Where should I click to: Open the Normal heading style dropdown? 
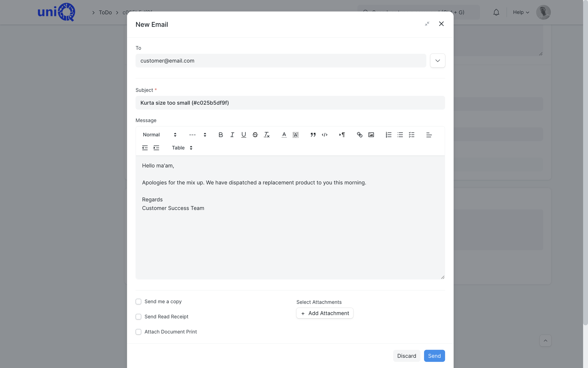coord(160,135)
